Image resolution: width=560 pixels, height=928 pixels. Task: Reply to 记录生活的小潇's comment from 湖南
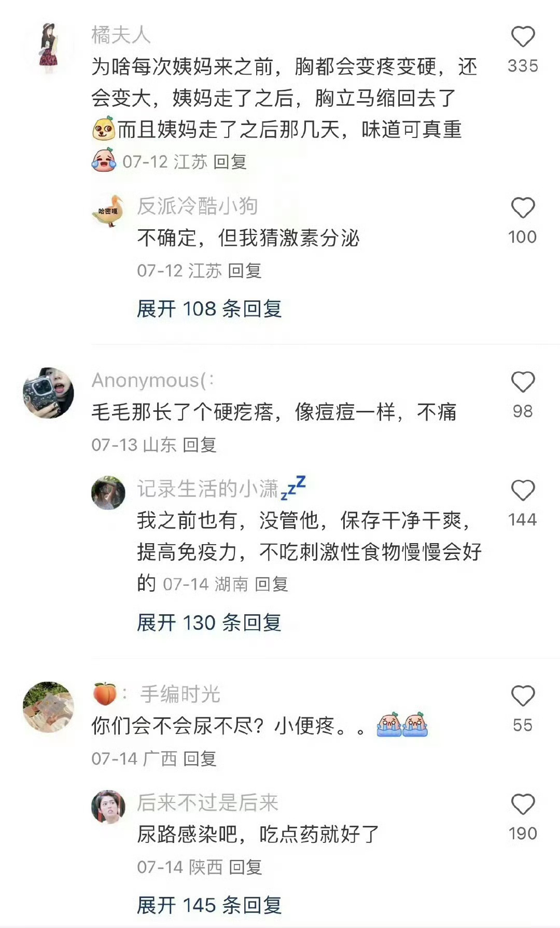pos(271,585)
